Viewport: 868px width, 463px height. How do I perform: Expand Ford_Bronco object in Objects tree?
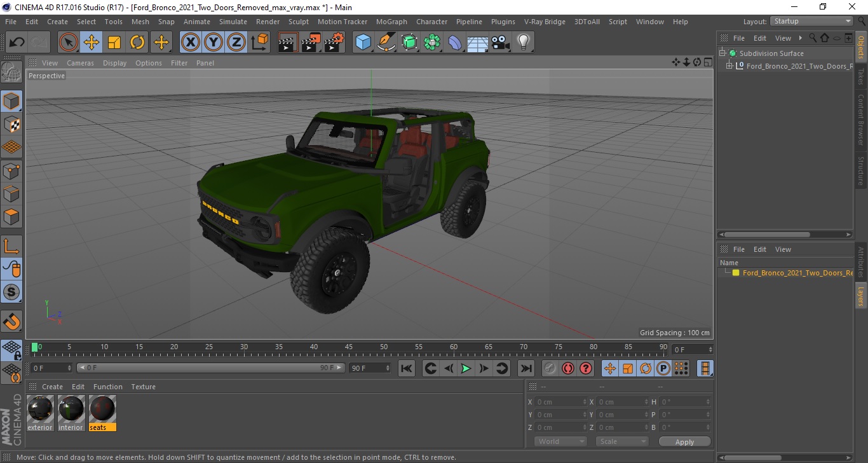tap(729, 66)
